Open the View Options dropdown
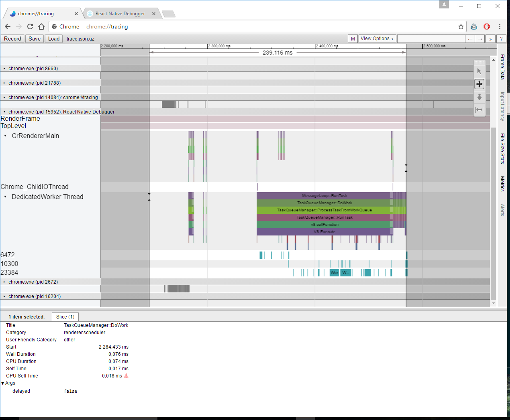The image size is (510, 420). tap(377, 39)
